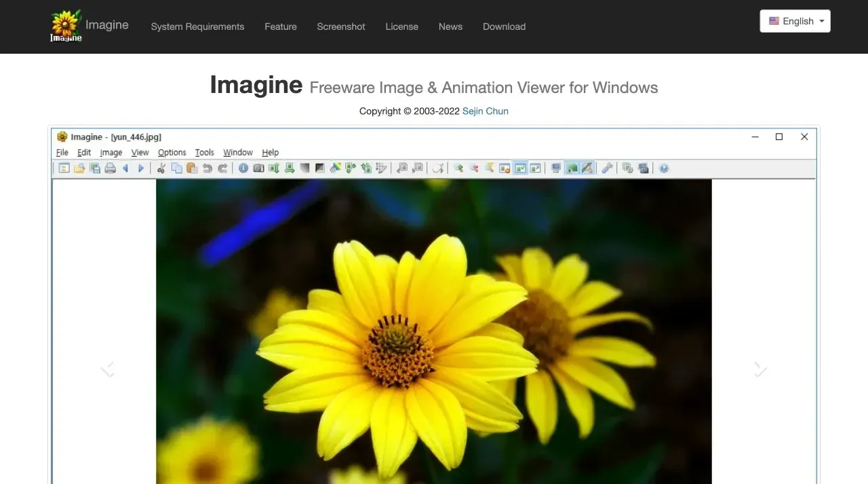Click the scissors cut icon
The image size is (868, 484).
point(161,168)
